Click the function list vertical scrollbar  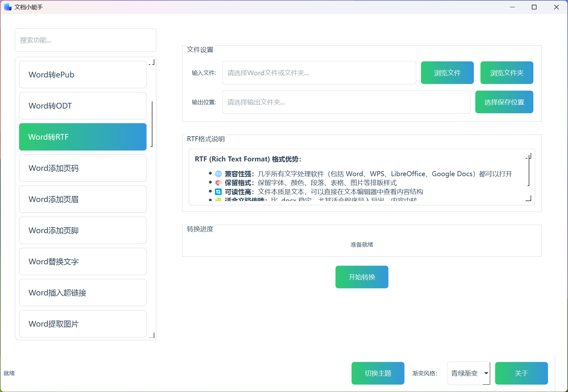click(152, 124)
